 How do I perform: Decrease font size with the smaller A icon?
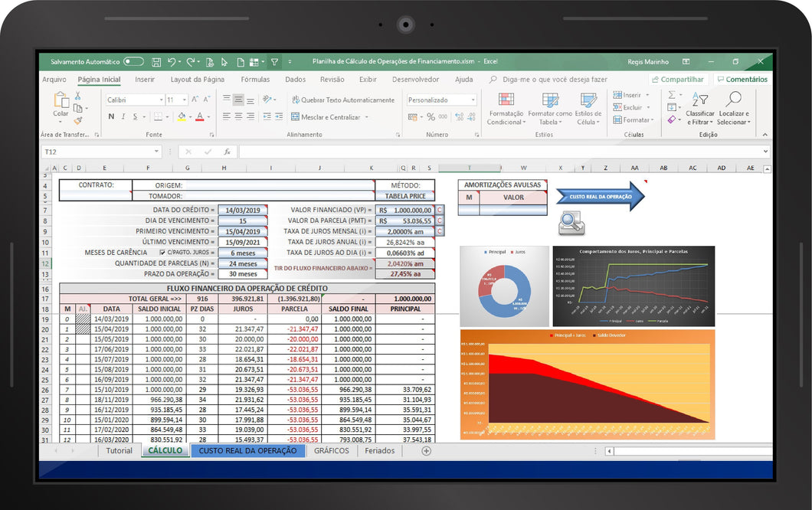tap(207, 100)
